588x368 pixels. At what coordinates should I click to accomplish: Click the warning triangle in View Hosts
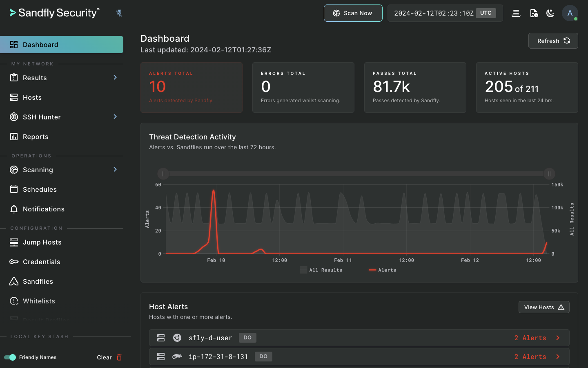tap(561, 307)
